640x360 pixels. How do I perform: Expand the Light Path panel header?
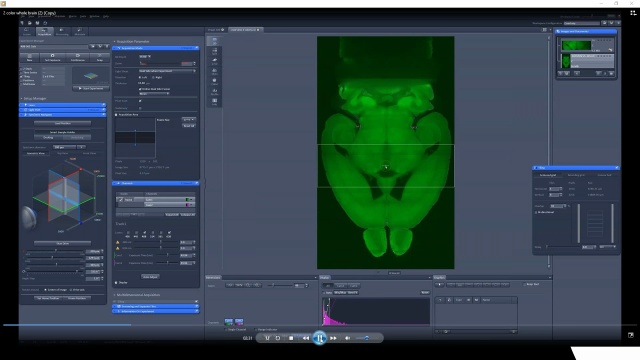click(62, 110)
